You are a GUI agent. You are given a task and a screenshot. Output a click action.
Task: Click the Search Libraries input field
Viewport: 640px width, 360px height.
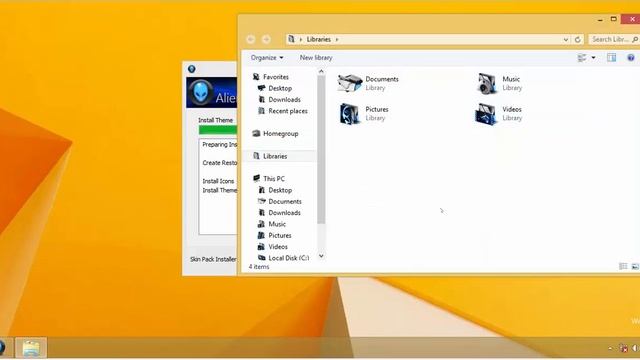point(611,40)
